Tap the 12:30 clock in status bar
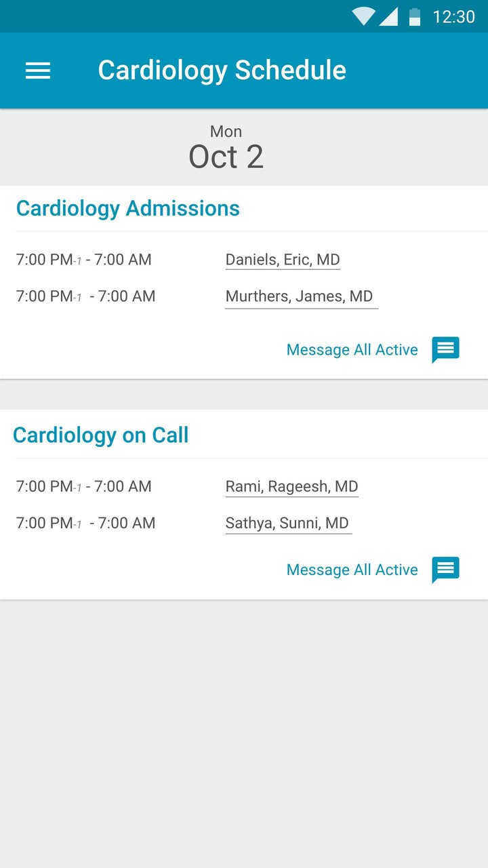 tap(453, 16)
